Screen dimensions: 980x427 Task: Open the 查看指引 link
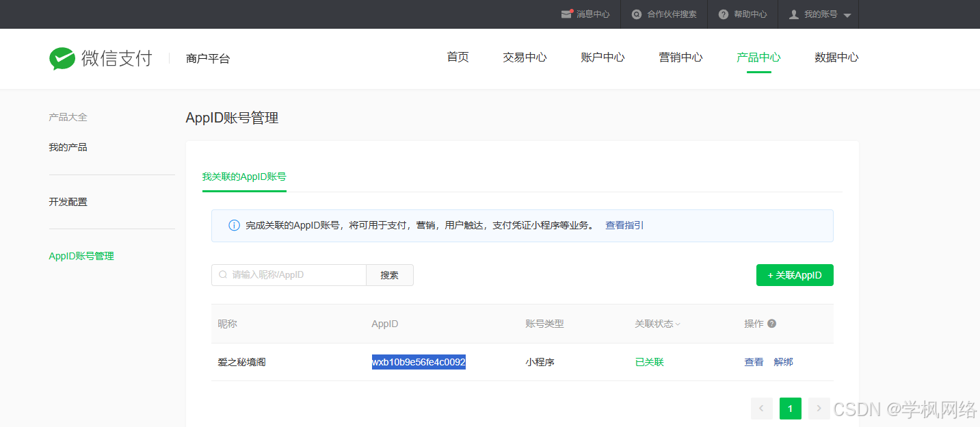(624, 225)
